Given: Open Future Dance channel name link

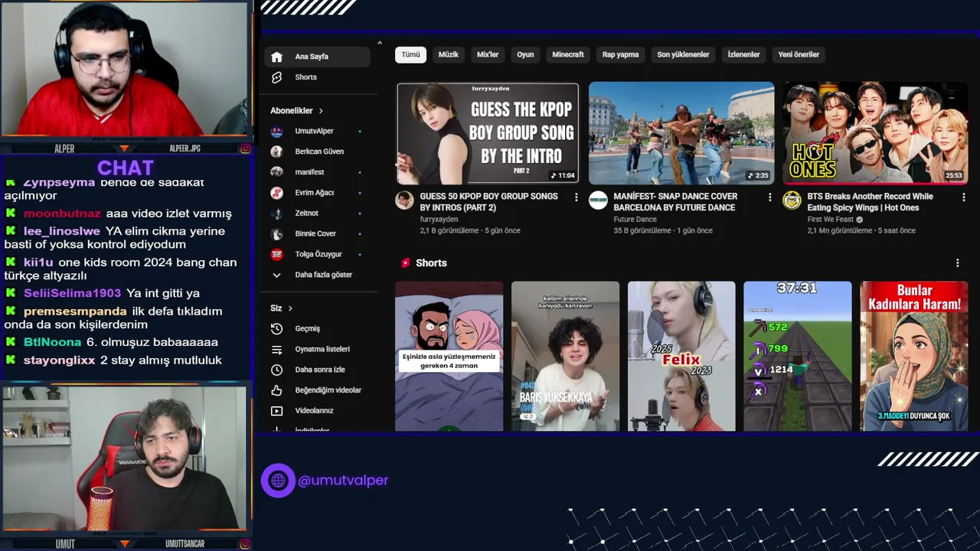Looking at the screenshot, I should [635, 220].
